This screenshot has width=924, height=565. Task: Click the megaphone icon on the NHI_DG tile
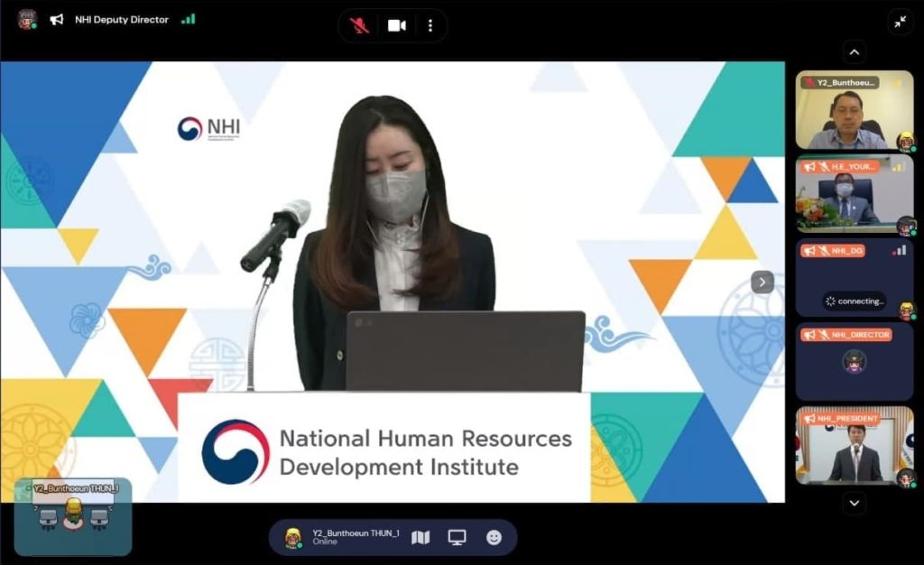click(809, 251)
